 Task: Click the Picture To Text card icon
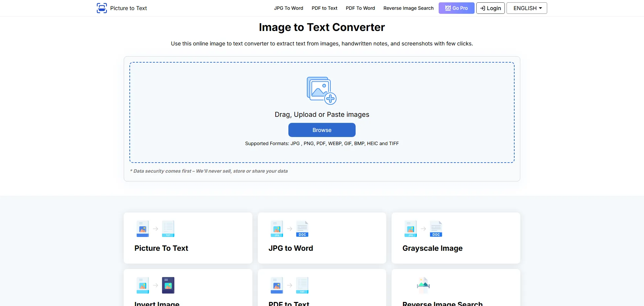pos(155,229)
